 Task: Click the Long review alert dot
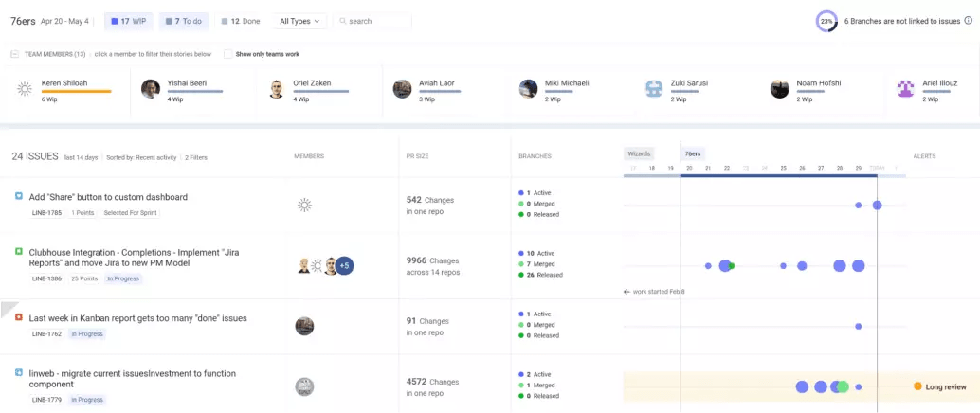[x=917, y=386]
